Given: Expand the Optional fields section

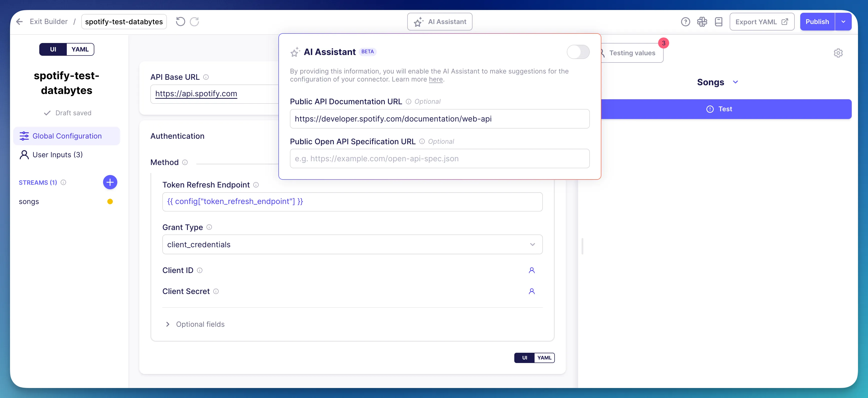Looking at the screenshot, I should pos(195,324).
